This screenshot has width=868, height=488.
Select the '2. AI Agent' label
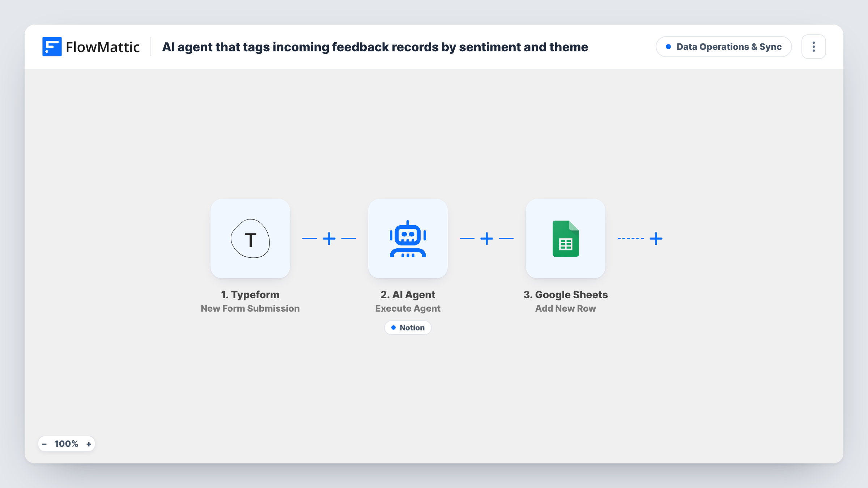pyautogui.click(x=408, y=295)
